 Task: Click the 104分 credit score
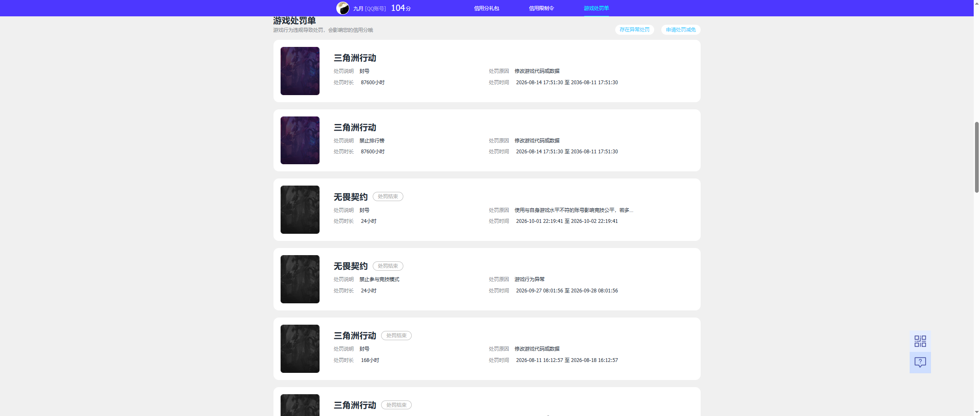[401, 8]
